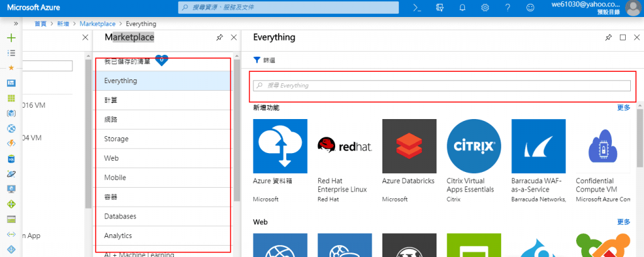Select Databases category in Marketplace

[163, 216]
